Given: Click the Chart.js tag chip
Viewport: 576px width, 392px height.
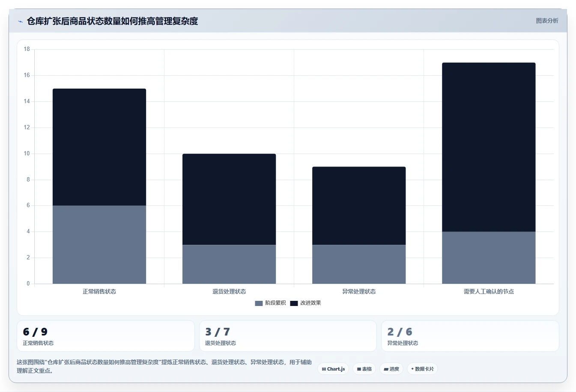Looking at the screenshot, I should click(x=333, y=369).
